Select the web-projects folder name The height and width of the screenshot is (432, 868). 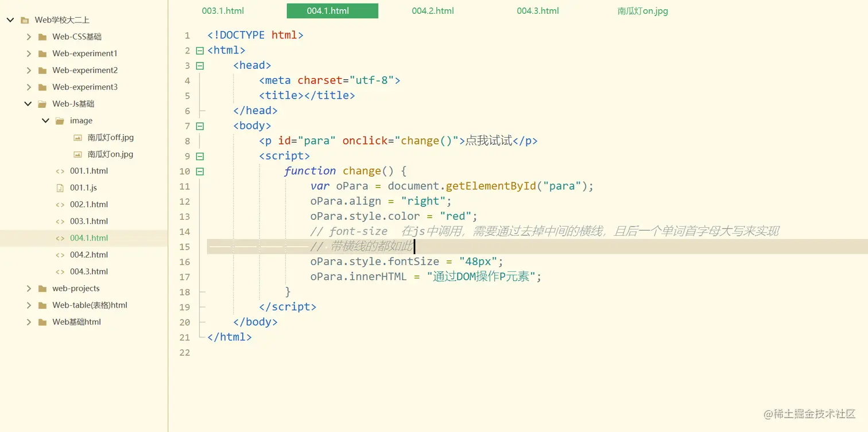76,289
